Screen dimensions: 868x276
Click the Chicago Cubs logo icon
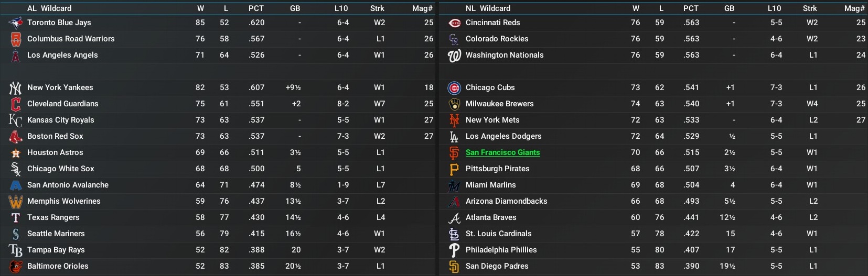pos(454,88)
